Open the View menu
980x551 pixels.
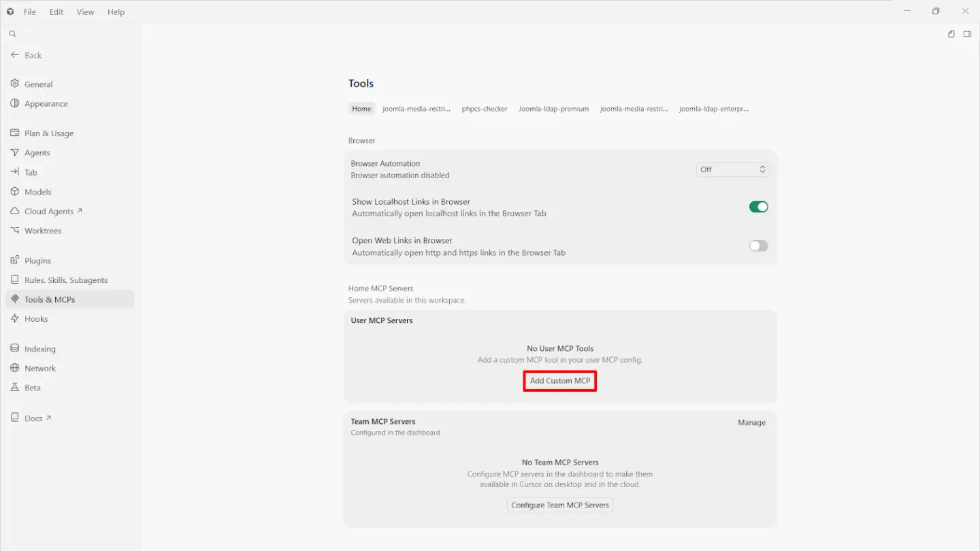click(x=85, y=12)
